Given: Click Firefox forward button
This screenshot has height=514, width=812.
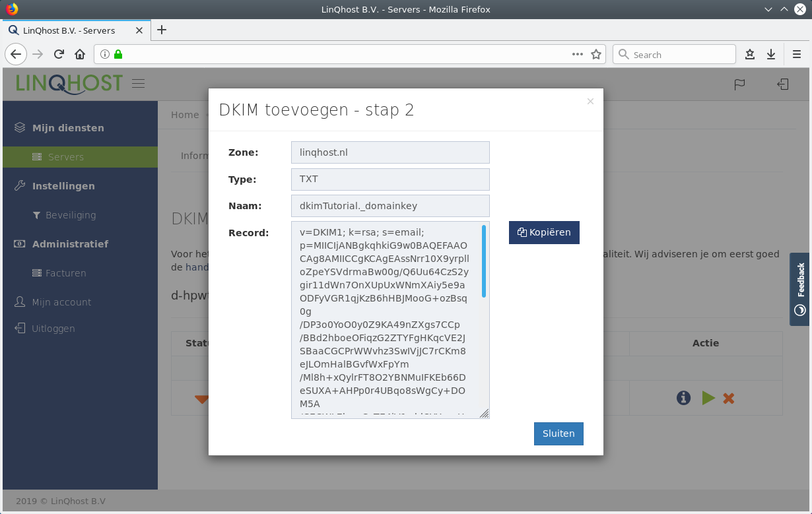Looking at the screenshot, I should click(x=38, y=54).
